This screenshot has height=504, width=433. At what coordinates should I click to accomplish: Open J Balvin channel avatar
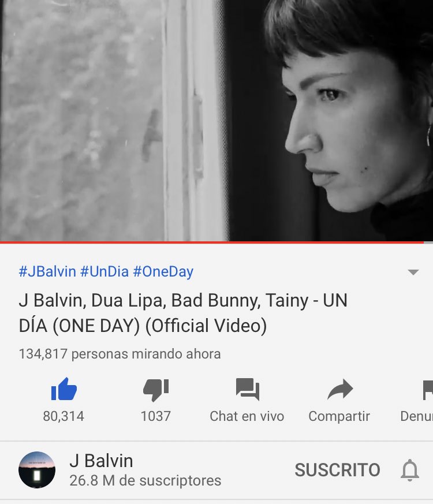pyautogui.click(x=37, y=469)
